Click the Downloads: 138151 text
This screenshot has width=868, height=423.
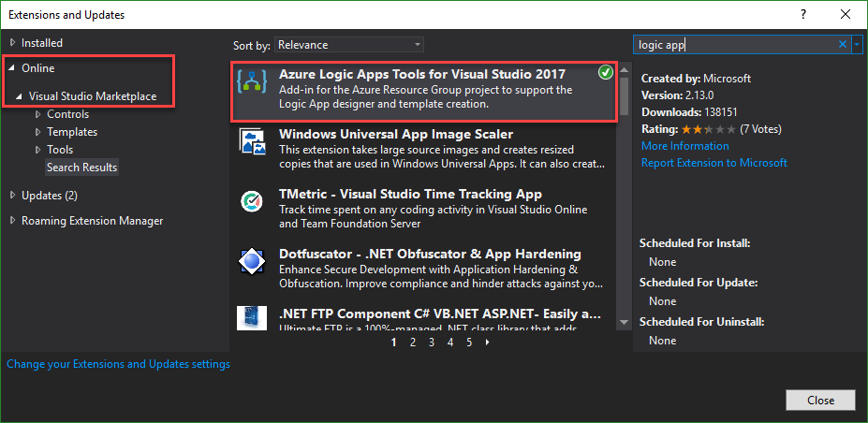click(689, 112)
